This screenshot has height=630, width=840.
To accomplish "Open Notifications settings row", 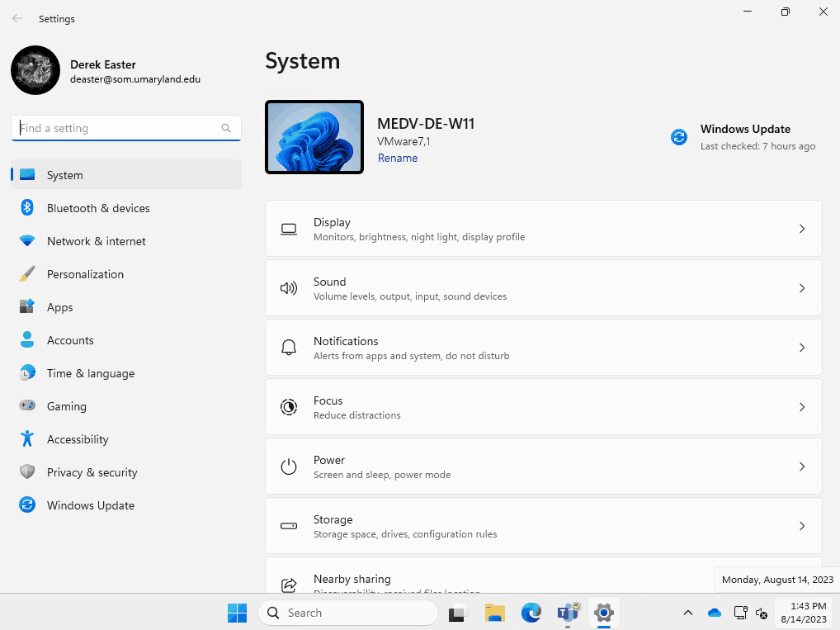I will pos(543,348).
